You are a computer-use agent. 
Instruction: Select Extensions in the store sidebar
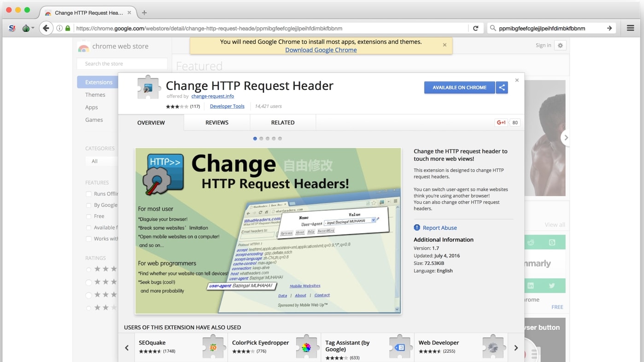[x=98, y=82]
